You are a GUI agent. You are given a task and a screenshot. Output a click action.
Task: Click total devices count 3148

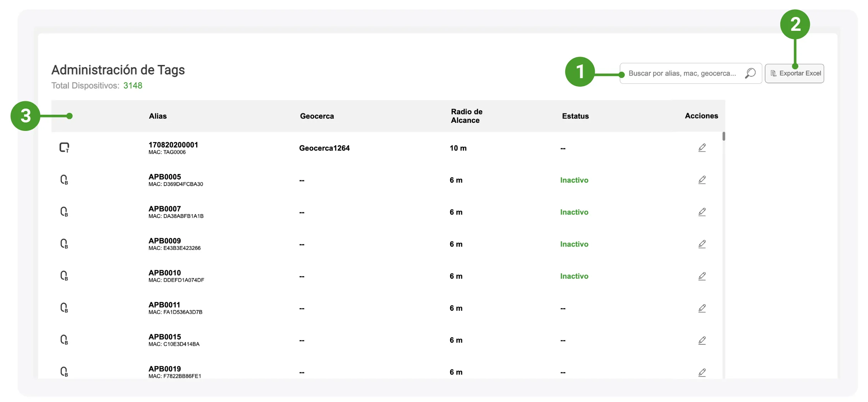(x=133, y=85)
